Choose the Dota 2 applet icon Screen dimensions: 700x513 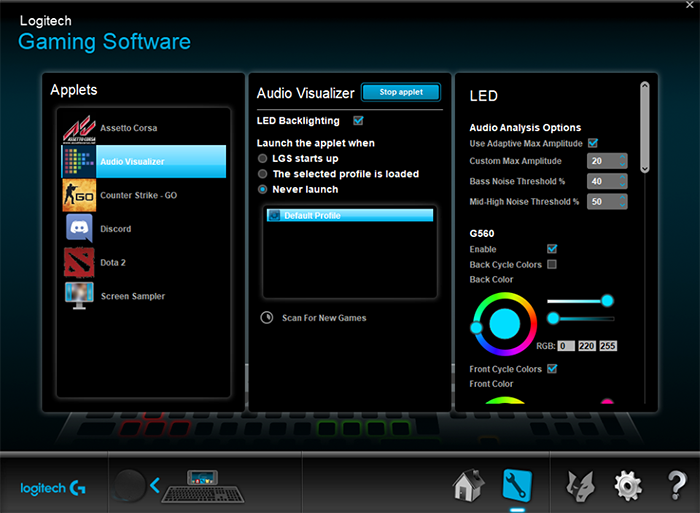click(x=79, y=262)
